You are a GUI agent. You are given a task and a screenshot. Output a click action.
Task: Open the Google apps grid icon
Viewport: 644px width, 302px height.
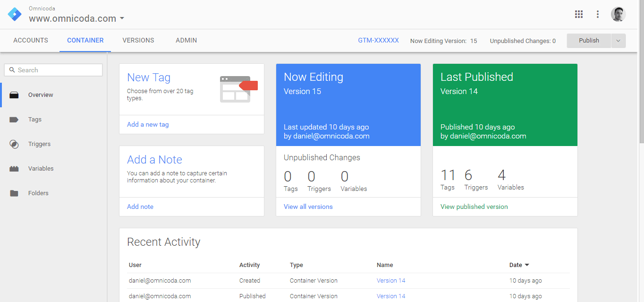pyautogui.click(x=579, y=14)
